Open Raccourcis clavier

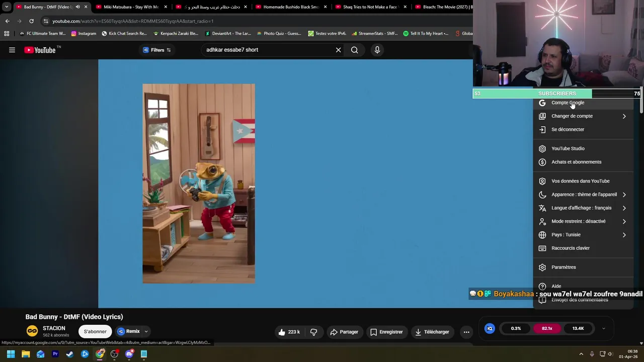[583, 248]
